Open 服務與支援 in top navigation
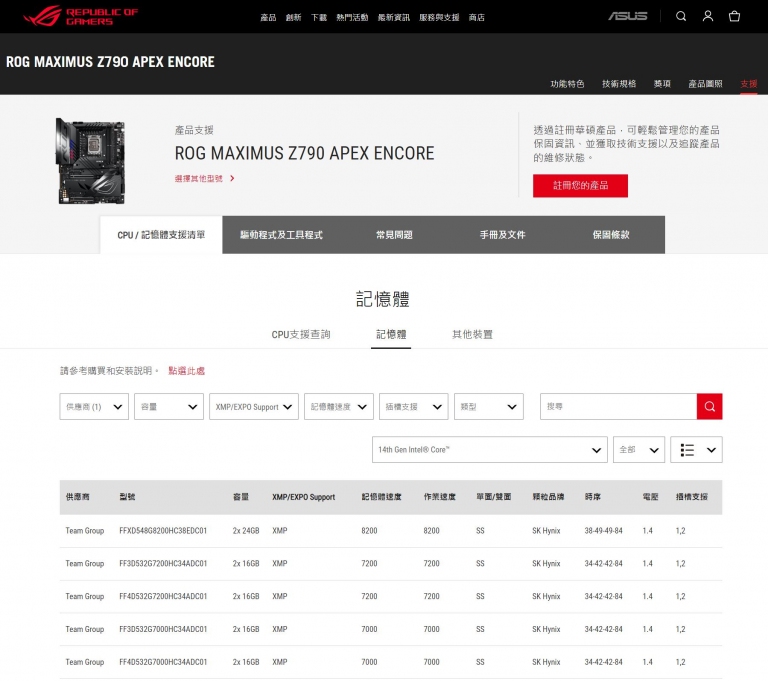This screenshot has width=768, height=681. tap(439, 18)
